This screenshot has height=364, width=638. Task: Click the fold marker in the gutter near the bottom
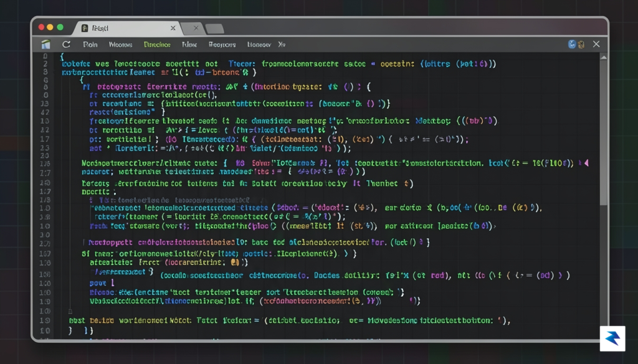pyautogui.click(x=70, y=312)
